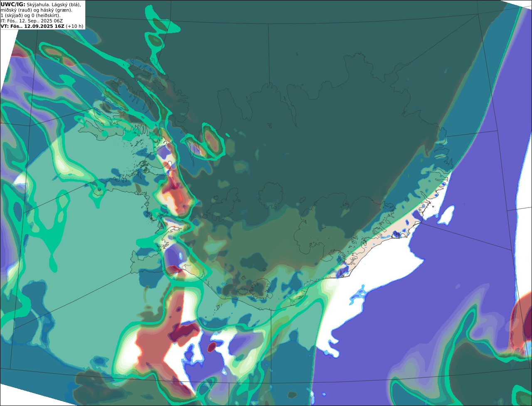
Task: Click the 'miðský (rauð) og háský (græn).' line
Action: [x=36, y=10]
